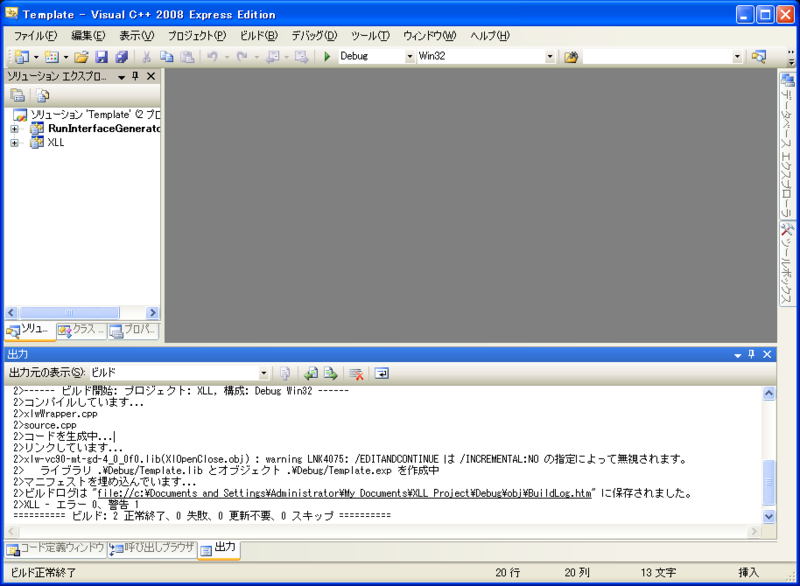Click the Solution Explorer window icon in toolbar

759,57
